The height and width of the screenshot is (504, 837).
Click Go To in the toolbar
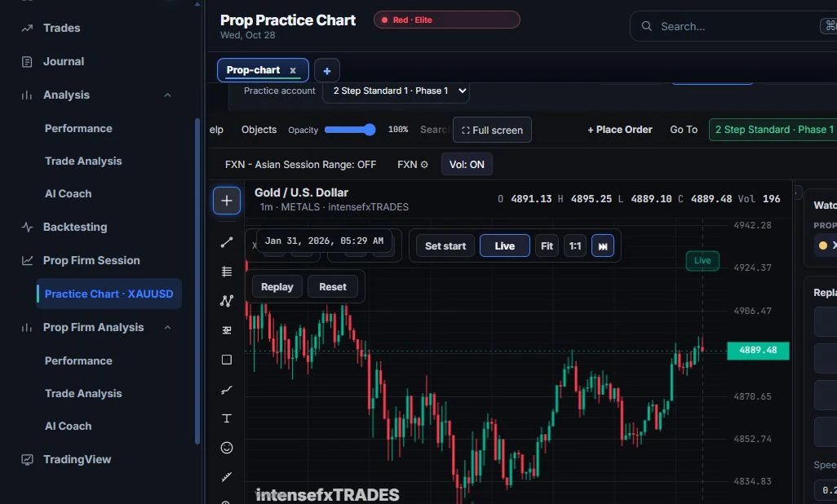coord(684,129)
